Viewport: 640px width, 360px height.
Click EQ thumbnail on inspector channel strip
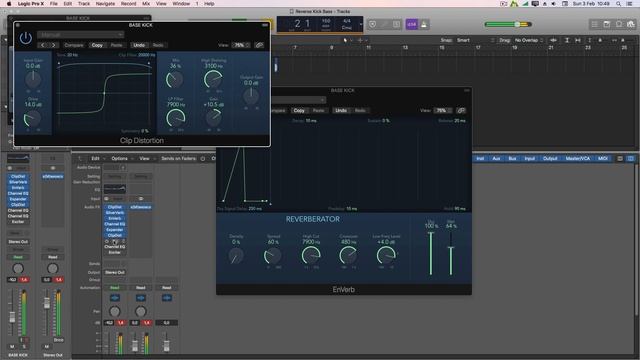point(18,158)
